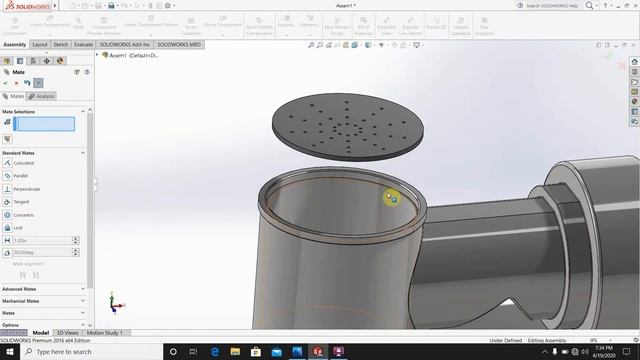Open the SOLIDWORKS Add-Ins tab
This screenshot has height=360, width=640.
click(124, 44)
